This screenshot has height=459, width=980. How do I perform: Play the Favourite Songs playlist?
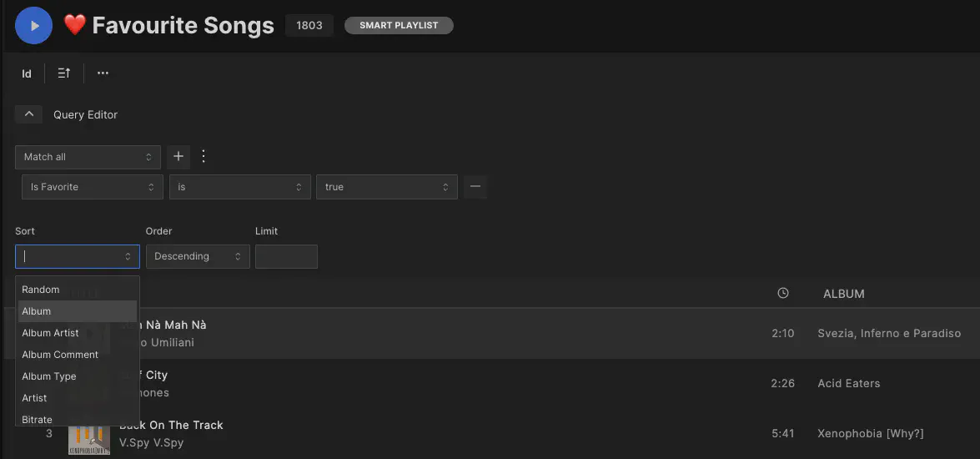tap(34, 25)
